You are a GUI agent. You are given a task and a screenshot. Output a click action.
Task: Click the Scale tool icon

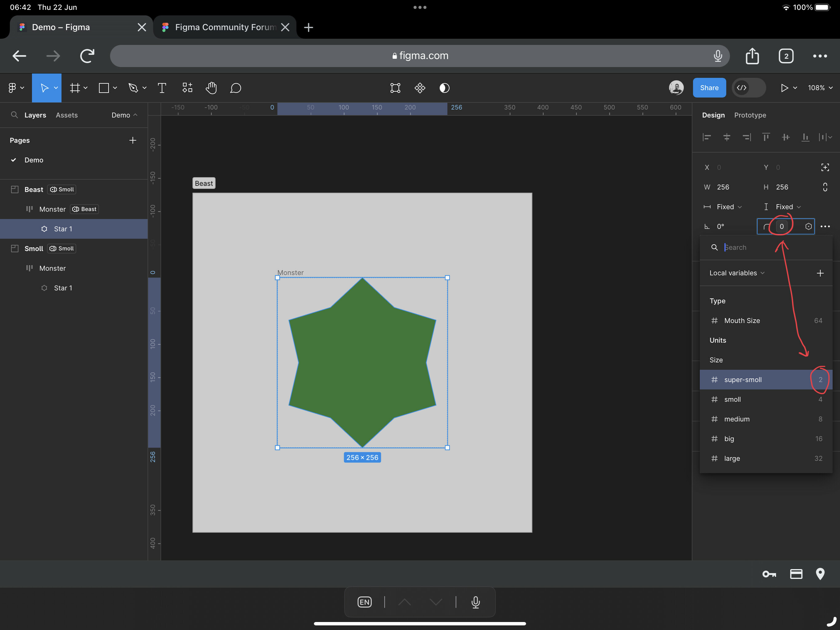pyautogui.click(x=56, y=88)
